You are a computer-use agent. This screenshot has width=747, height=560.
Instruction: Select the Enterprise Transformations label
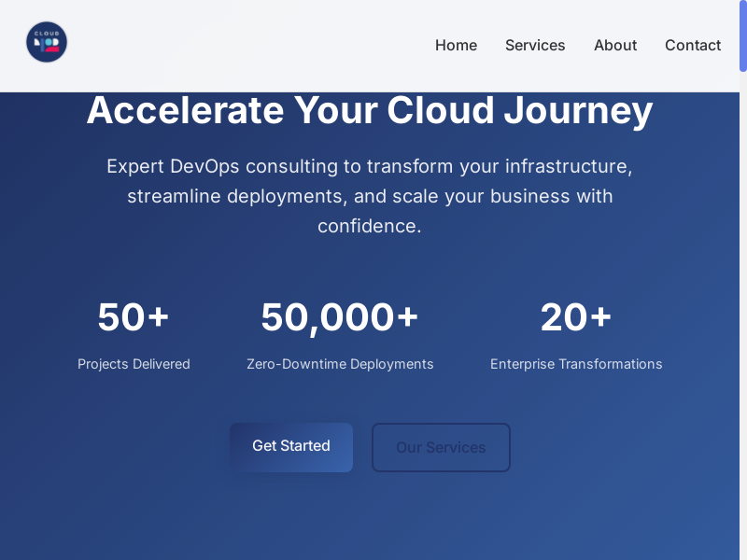[x=576, y=364]
